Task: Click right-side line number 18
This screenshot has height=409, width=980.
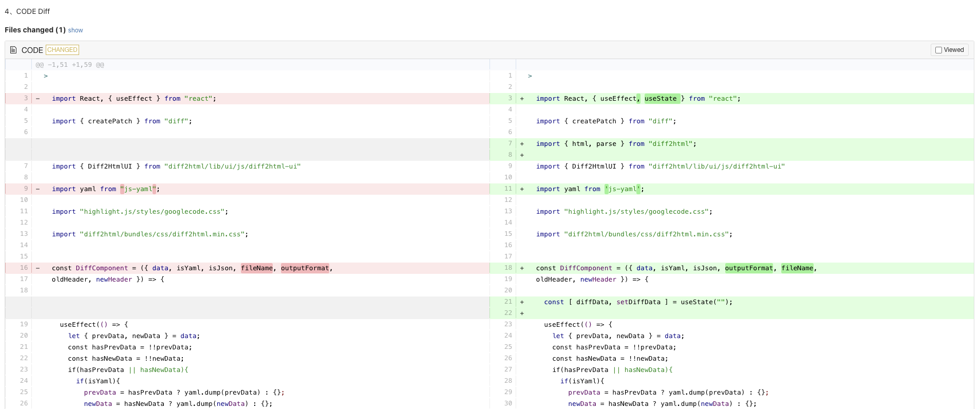Action: point(508,268)
